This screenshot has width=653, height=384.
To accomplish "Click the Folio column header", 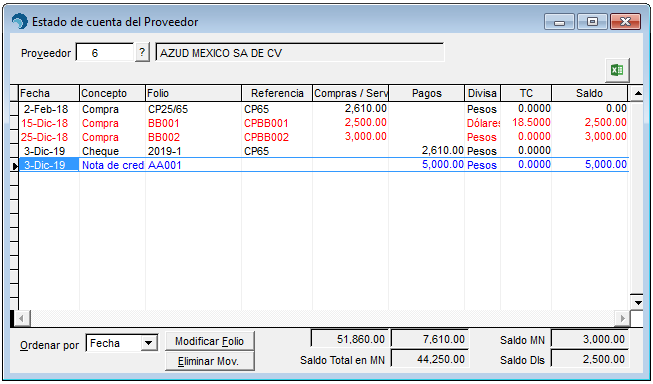I will point(194,93).
